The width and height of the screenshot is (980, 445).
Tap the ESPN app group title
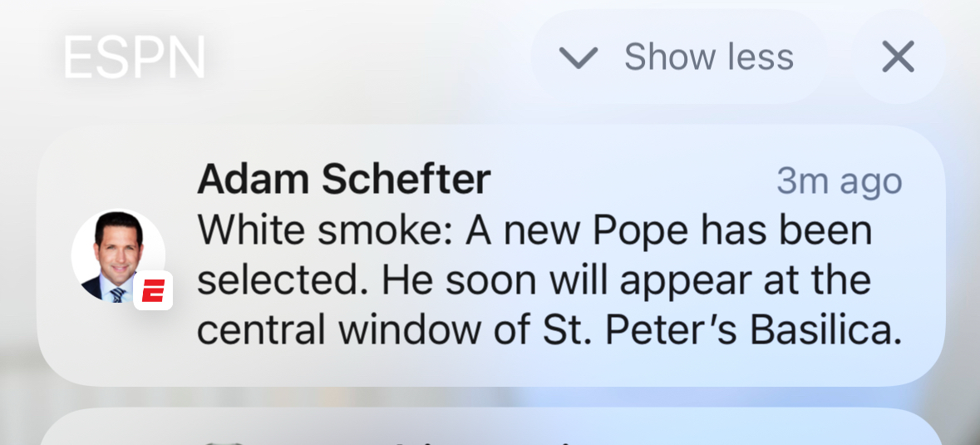[x=135, y=57]
